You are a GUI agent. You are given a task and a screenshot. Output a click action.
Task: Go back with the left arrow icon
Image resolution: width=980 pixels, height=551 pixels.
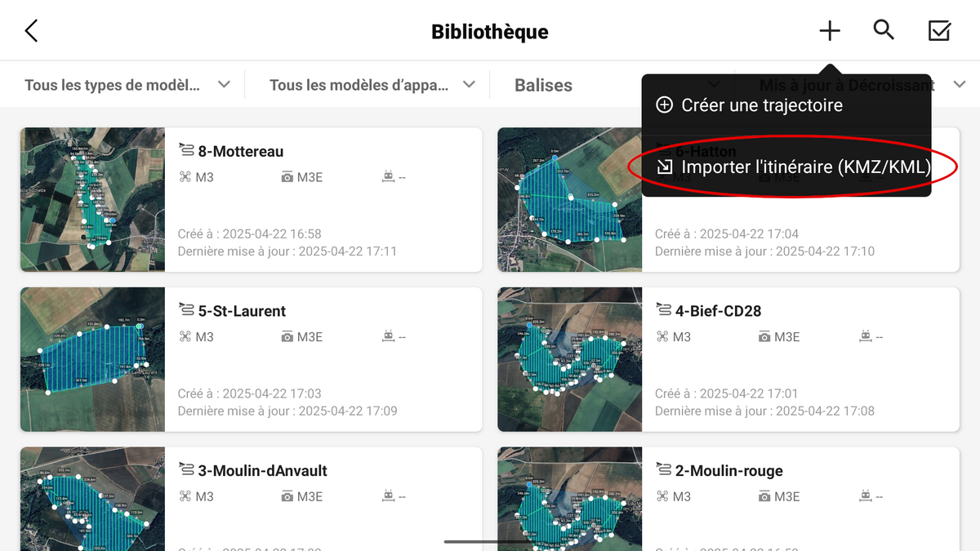pos(31,31)
